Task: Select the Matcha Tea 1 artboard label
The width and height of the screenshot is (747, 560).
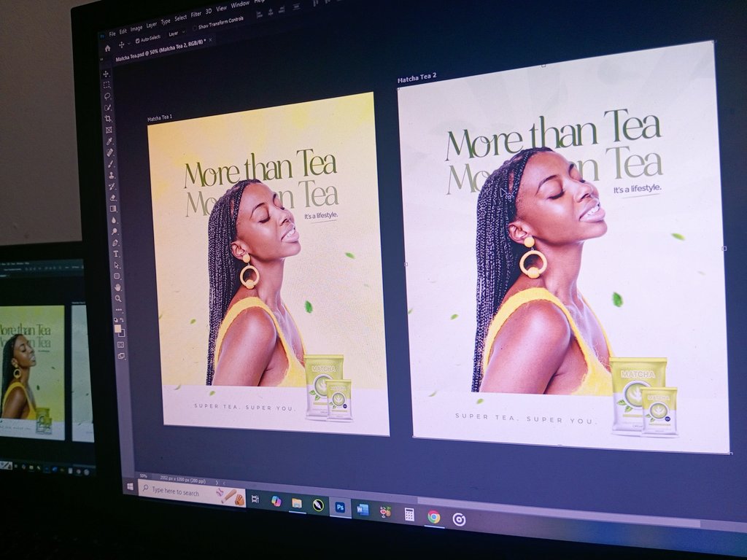Action: [x=160, y=117]
